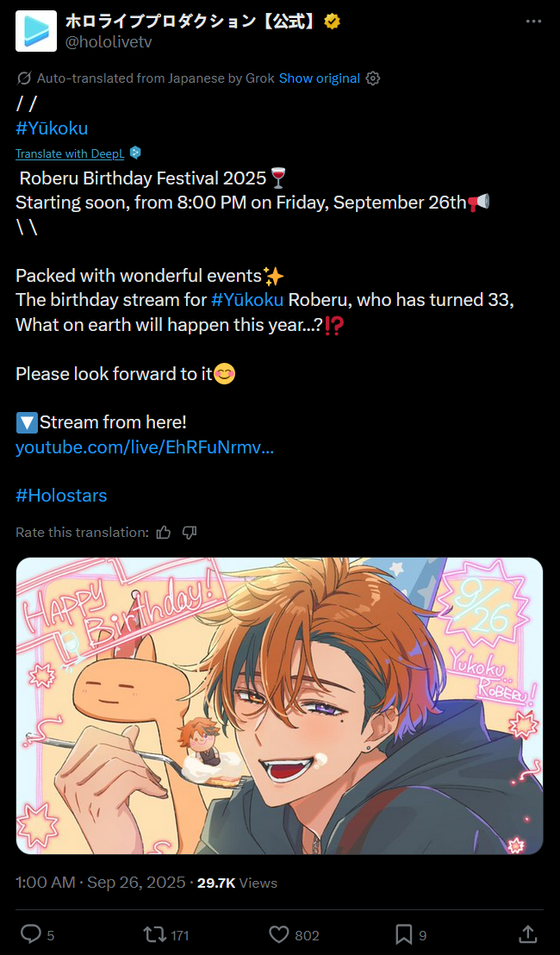
Task: Open the #Holostars hashtag
Action: click(x=61, y=496)
